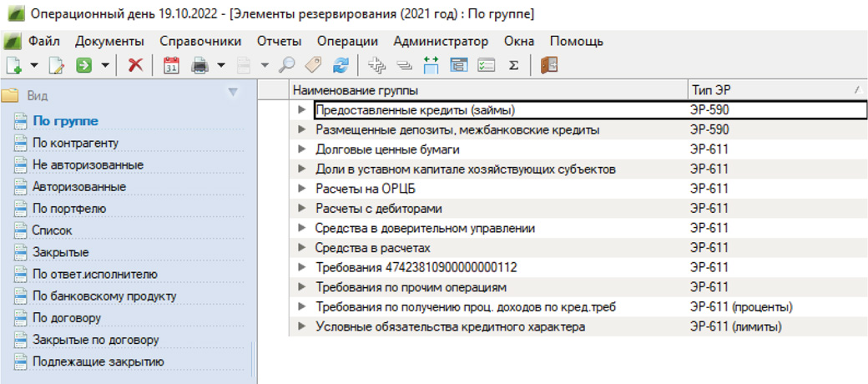Switch to the "Не авторизованные" view
This screenshot has width=868, height=384.
click(x=88, y=164)
